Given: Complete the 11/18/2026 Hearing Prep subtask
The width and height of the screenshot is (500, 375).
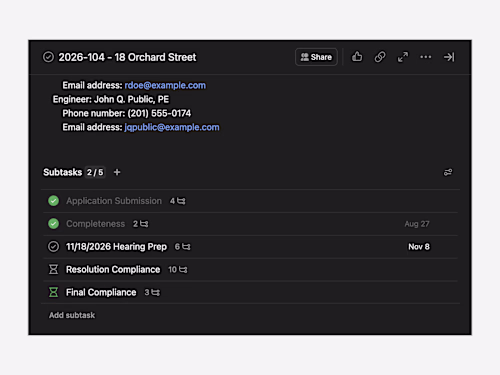Looking at the screenshot, I should point(53,247).
